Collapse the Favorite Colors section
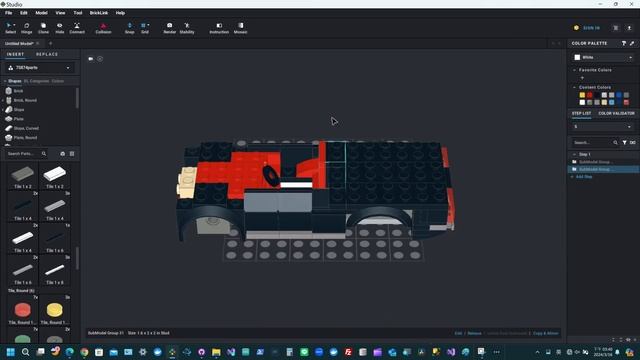 [x=574, y=70]
